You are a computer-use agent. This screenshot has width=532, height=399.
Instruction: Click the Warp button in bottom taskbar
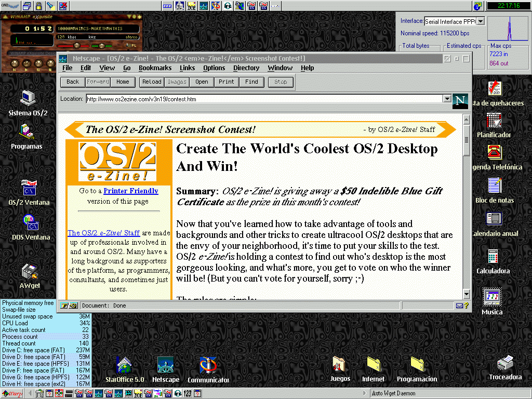(12, 394)
